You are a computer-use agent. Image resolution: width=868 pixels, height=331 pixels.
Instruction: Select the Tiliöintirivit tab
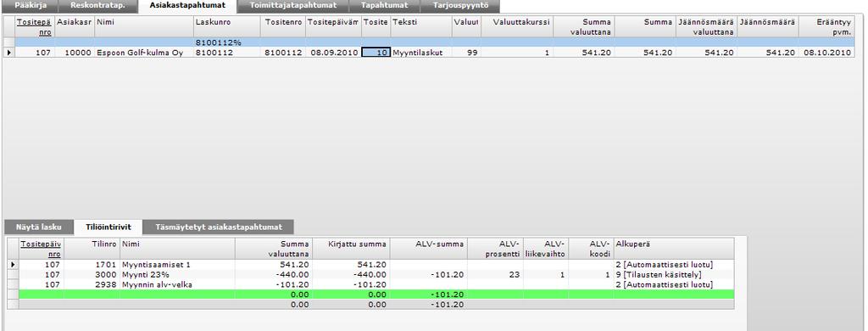click(108, 227)
